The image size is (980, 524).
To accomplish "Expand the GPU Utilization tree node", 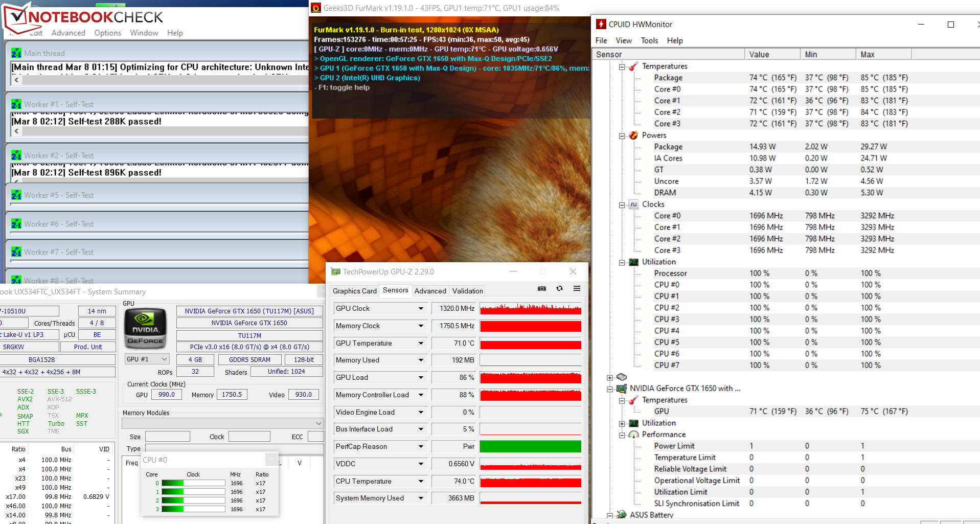I will pyautogui.click(x=622, y=424).
